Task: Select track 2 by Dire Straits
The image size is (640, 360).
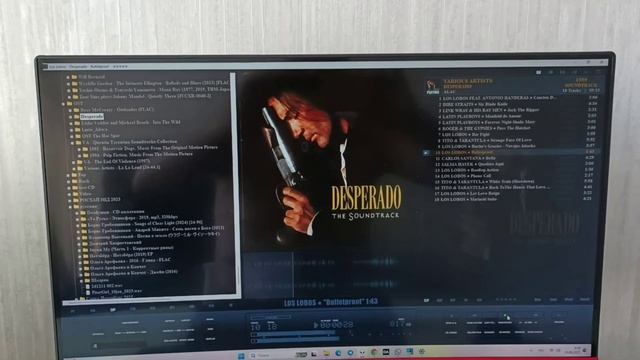Action: (518, 104)
